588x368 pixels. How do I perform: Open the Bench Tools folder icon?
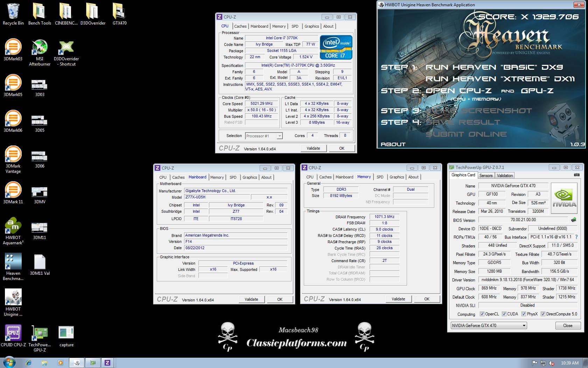(40, 14)
